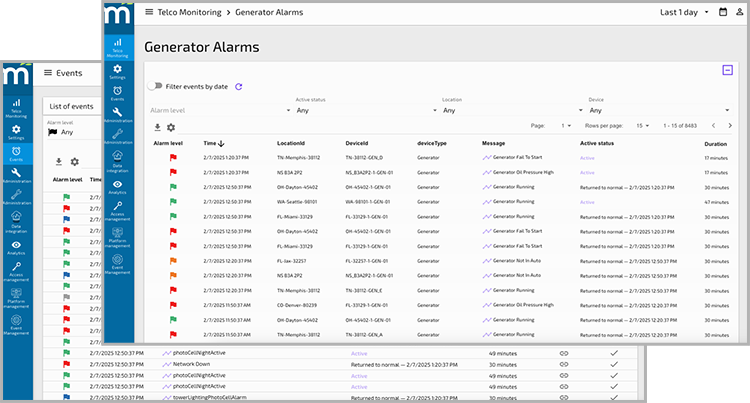Open solid-wrench Administration in Events window sidebar
750x403 pixels.
click(16, 175)
